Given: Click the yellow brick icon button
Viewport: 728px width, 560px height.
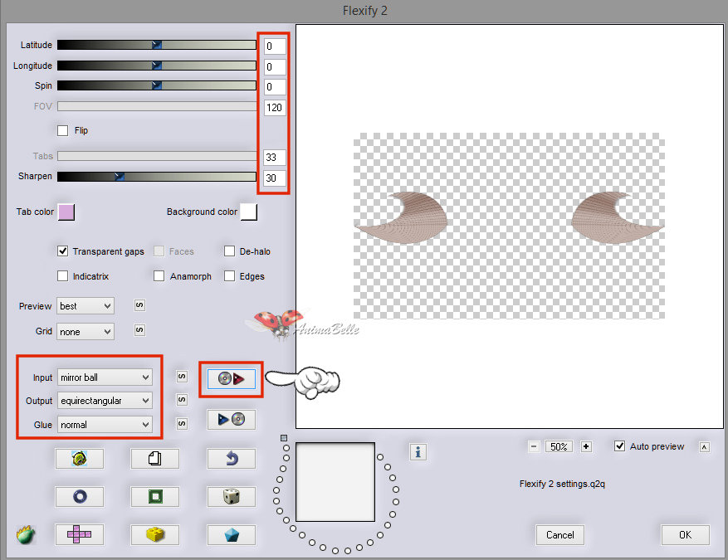Looking at the screenshot, I should pyautogui.click(x=155, y=534).
